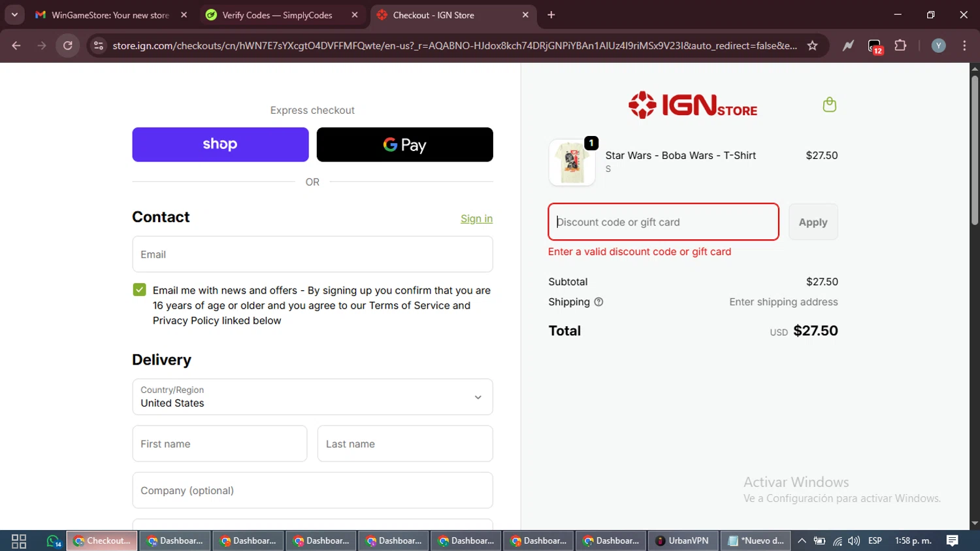This screenshot has width=980, height=551.
Task: Focus the Discount code or gift card field
Action: click(663, 222)
